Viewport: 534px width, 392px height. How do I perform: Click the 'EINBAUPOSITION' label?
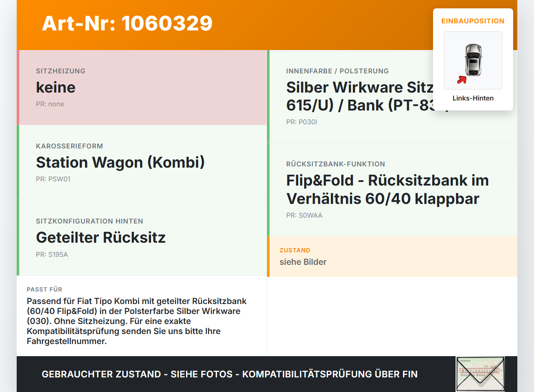coord(473,21)
